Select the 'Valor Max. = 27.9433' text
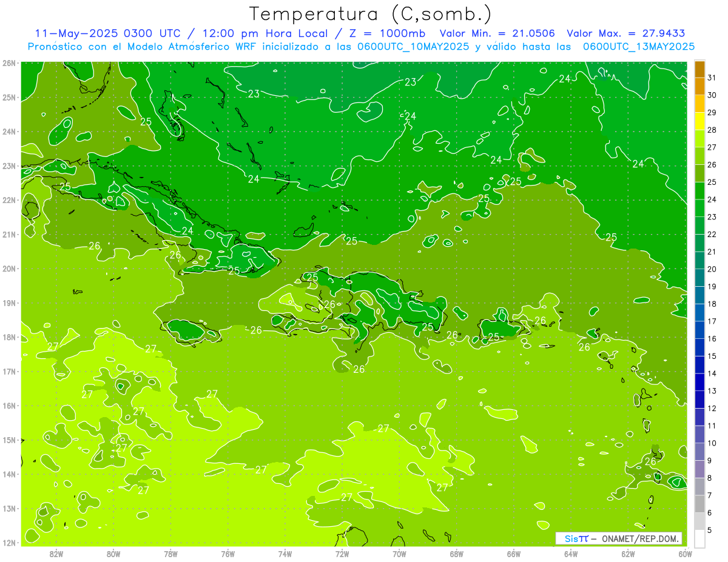Image resolution: width=728 pixels, height=562 pixels. (x=625, y=33)
